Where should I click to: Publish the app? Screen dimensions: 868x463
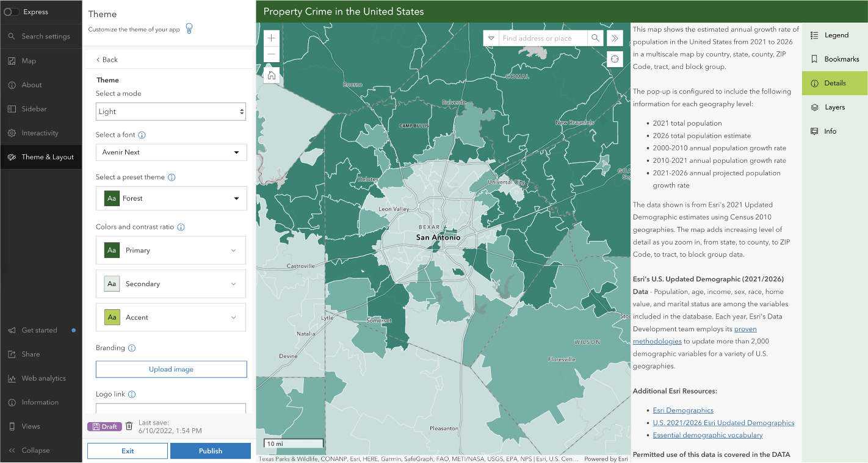(211, 451)
